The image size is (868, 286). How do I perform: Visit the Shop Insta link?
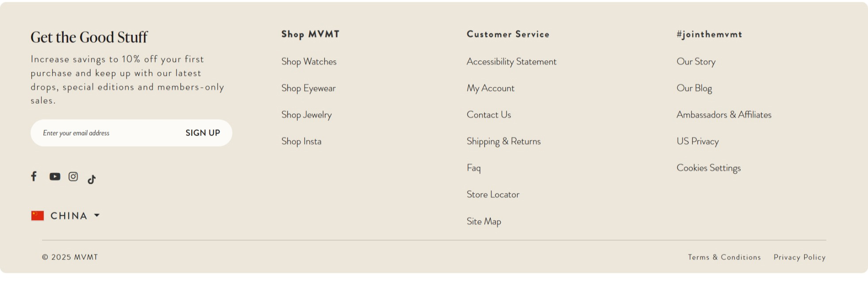pos(301,141)
